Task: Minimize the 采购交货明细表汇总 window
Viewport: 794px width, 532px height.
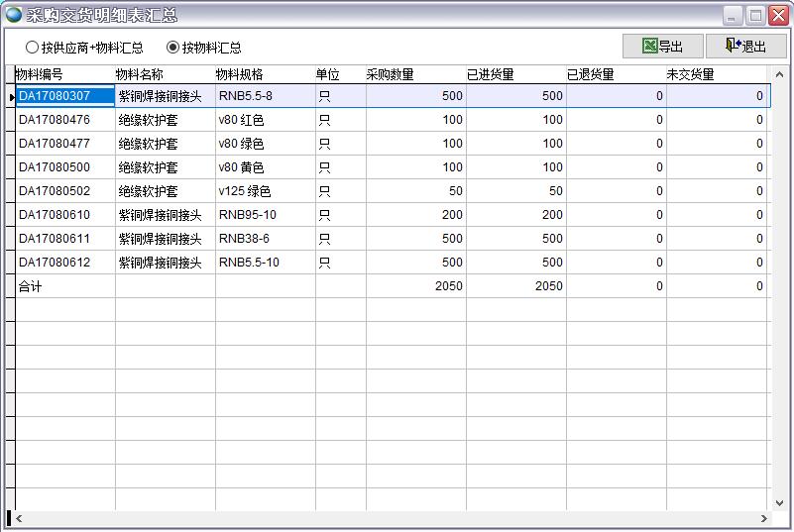Action: pyautogui.click(x=733, y=16)
